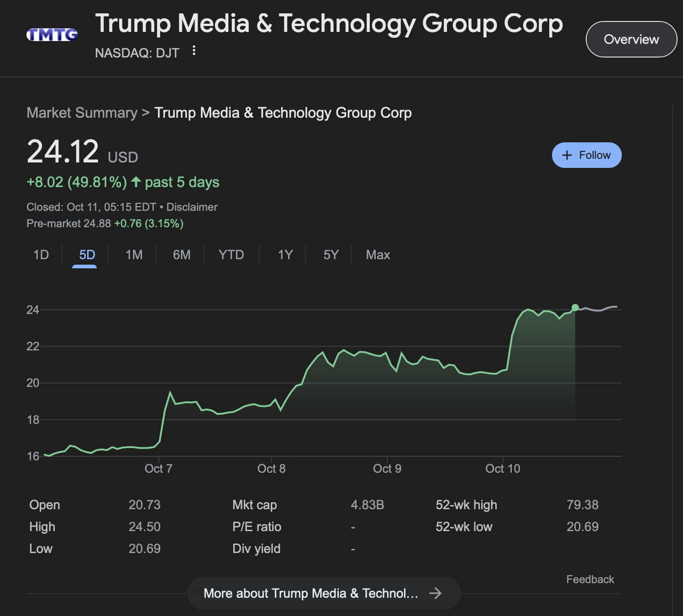The image size is (683, 616).
Task: Switch chart to 1Y range
Action: tap(284, 255)
